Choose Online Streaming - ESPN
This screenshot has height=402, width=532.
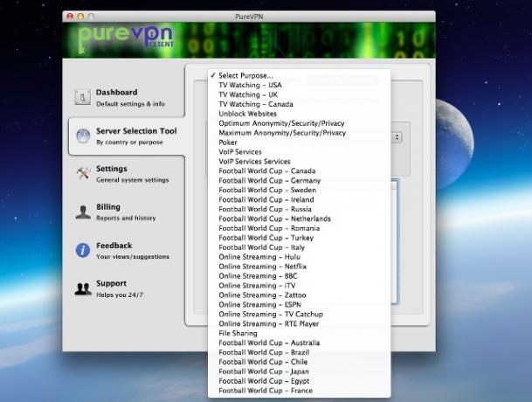(300, 304)
